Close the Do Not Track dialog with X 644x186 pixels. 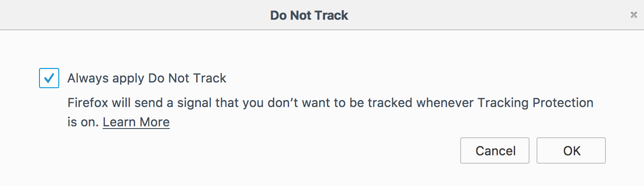(633, 15)
